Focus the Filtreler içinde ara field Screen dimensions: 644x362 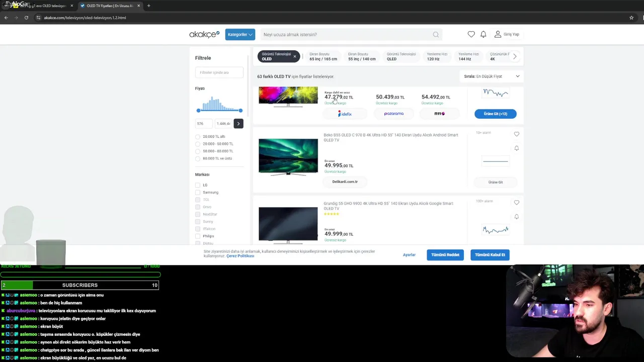point(219,72)
